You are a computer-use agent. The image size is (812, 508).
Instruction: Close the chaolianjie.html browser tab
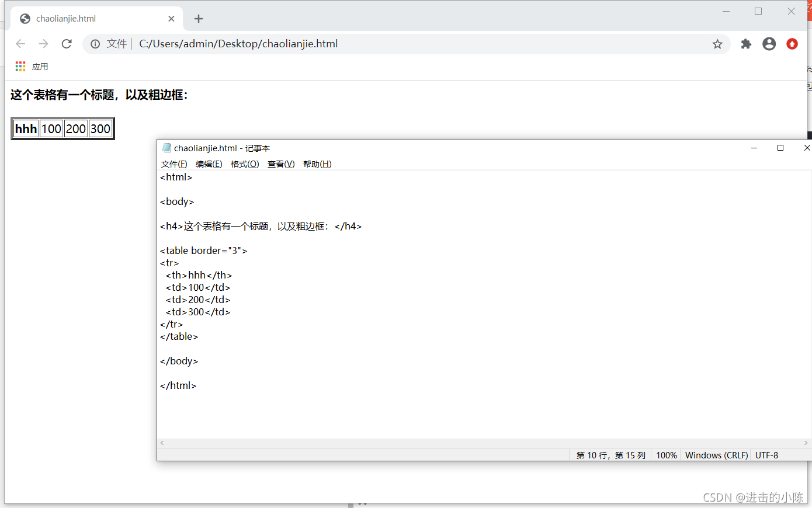tap(171, 19)
